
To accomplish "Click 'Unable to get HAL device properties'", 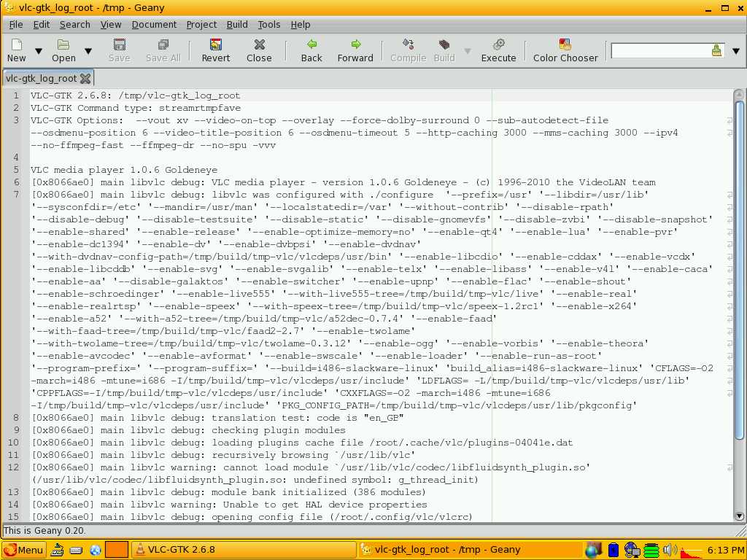I will pos(325,505).
